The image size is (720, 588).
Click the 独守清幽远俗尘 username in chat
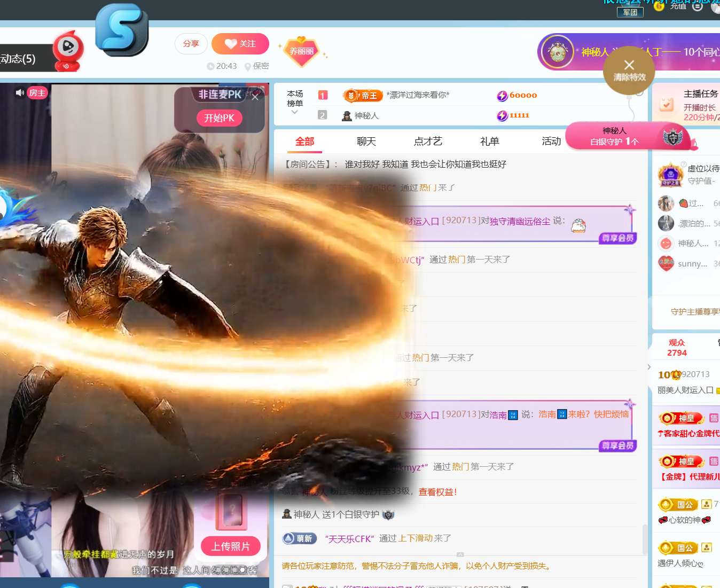click(520, 221)
